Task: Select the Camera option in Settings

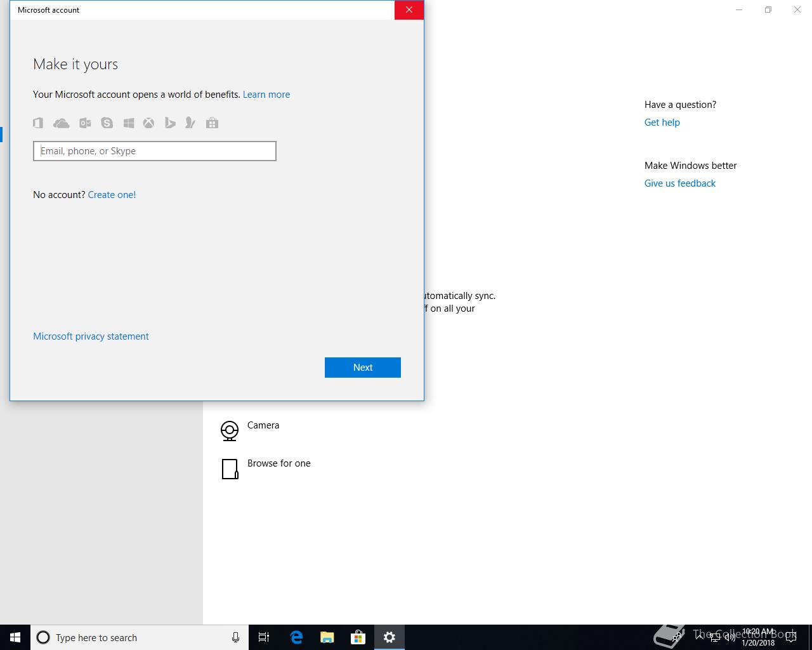Action: [263, 425]
